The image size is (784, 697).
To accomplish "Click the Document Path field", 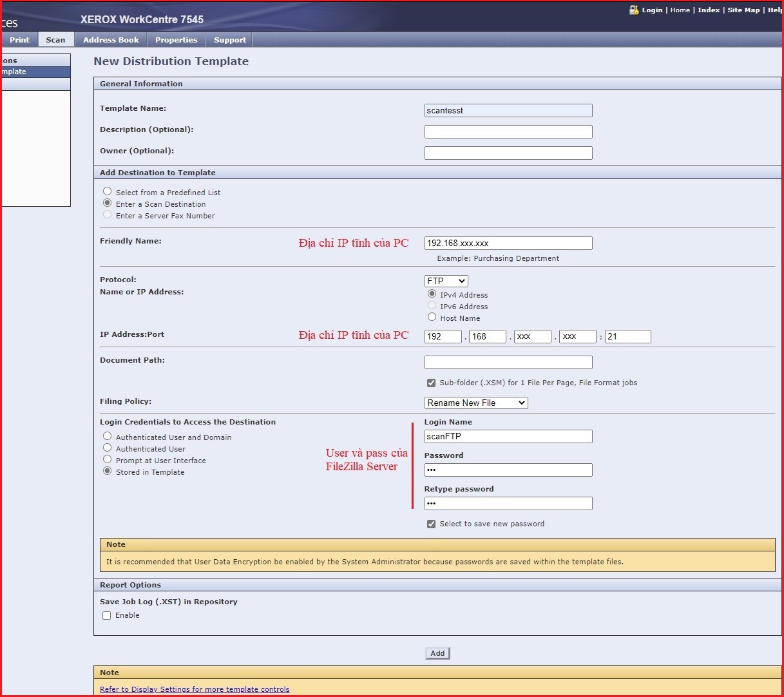I will click(x=508, y=362).
